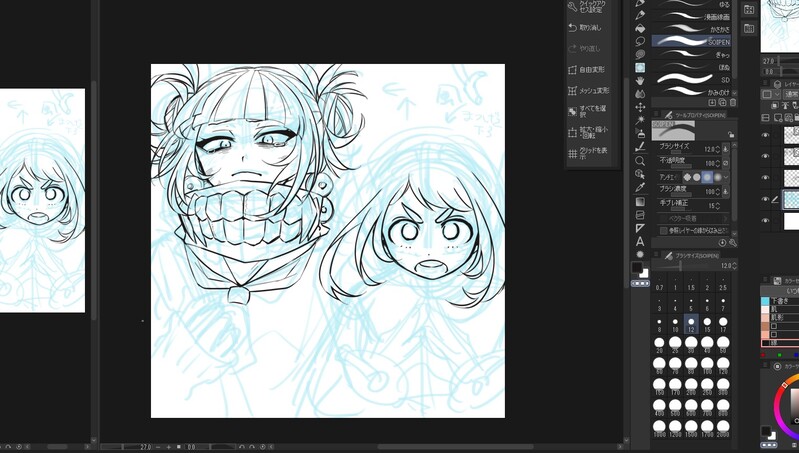The image size is (799, 453).
Task: Select the Move layer cross-arrows tool
Action: [x=641, y=108]
